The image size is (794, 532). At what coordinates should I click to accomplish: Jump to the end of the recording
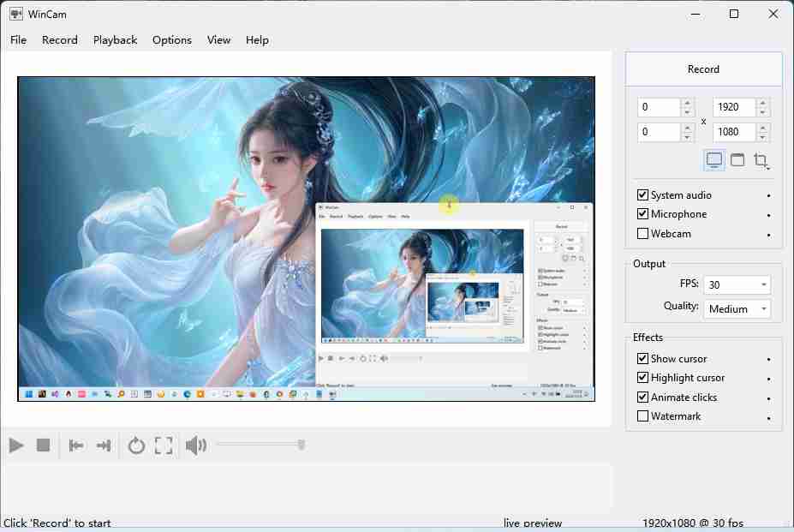point(104,445)
